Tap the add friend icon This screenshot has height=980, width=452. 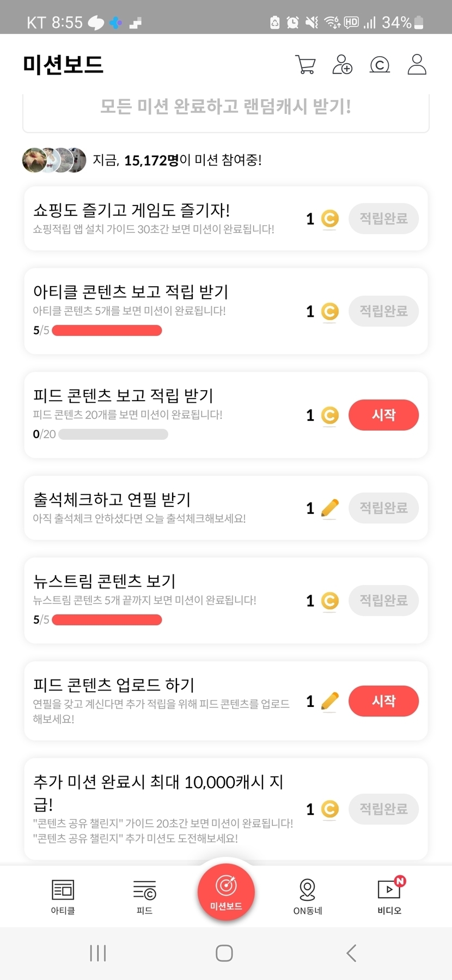click(x=343, y=64)
